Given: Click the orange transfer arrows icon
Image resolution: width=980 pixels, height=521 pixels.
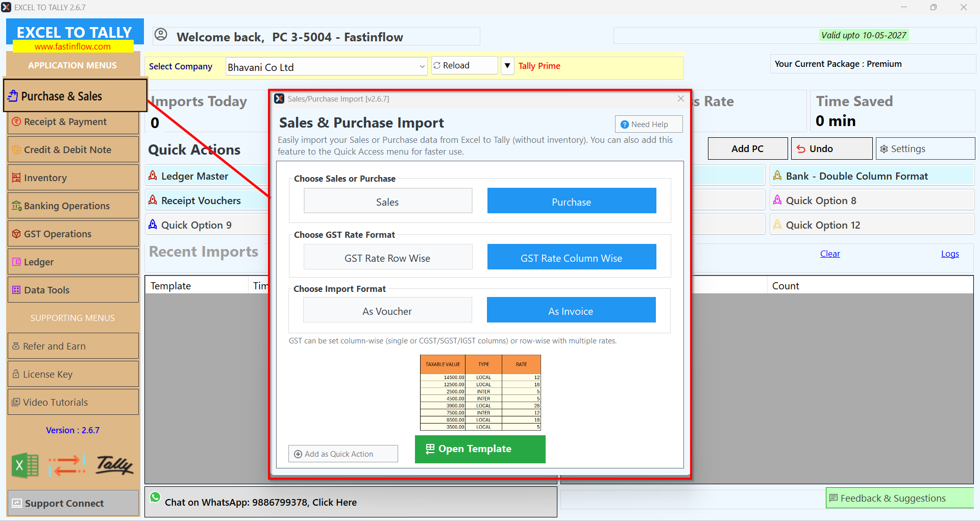Looking at the screenshot, I should click(x=67, y=465).
